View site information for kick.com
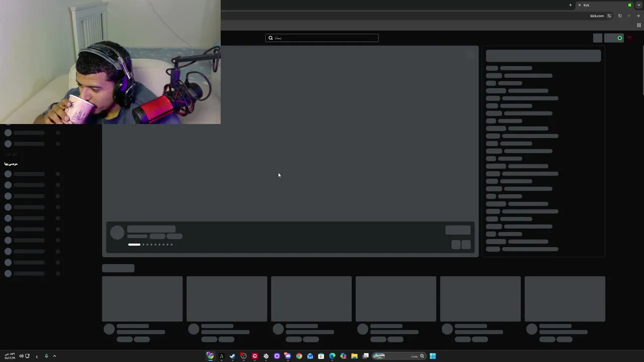The image size is (644, 362). point(609,16)
